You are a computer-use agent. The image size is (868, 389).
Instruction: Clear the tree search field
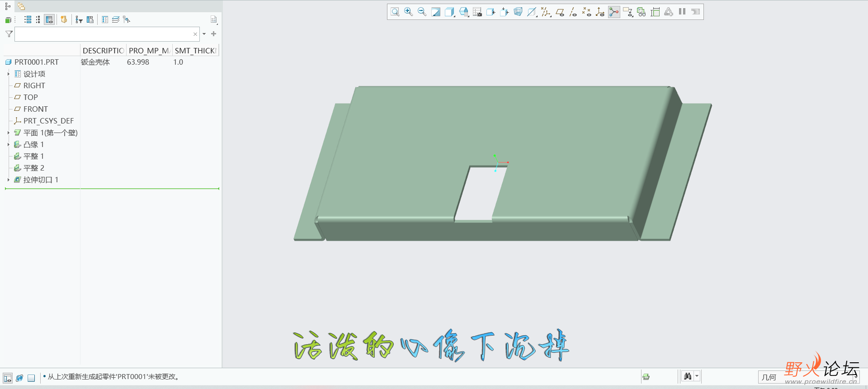tap(195, 34)
